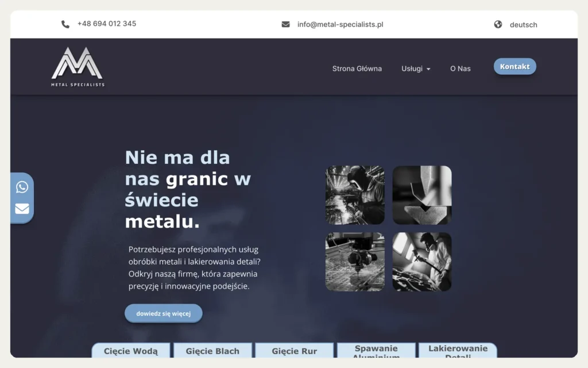Call the +48 694 012 345 number link

click(x=106, y=24)
